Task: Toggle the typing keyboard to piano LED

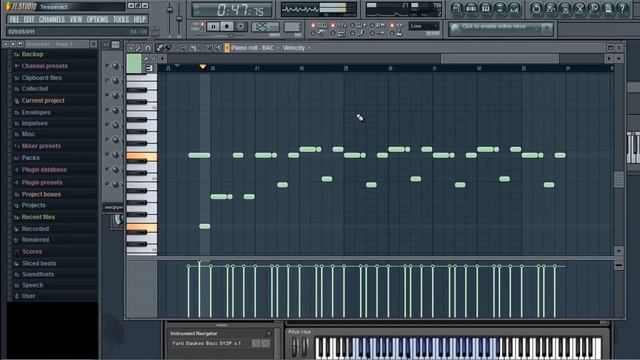Action: 313,25
